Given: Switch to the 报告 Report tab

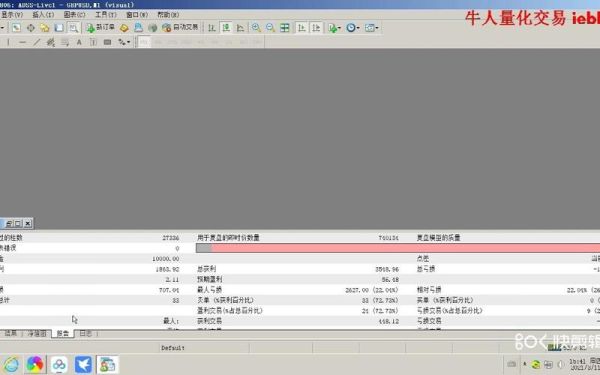Looking at the screenshot, I should (63, 334).
